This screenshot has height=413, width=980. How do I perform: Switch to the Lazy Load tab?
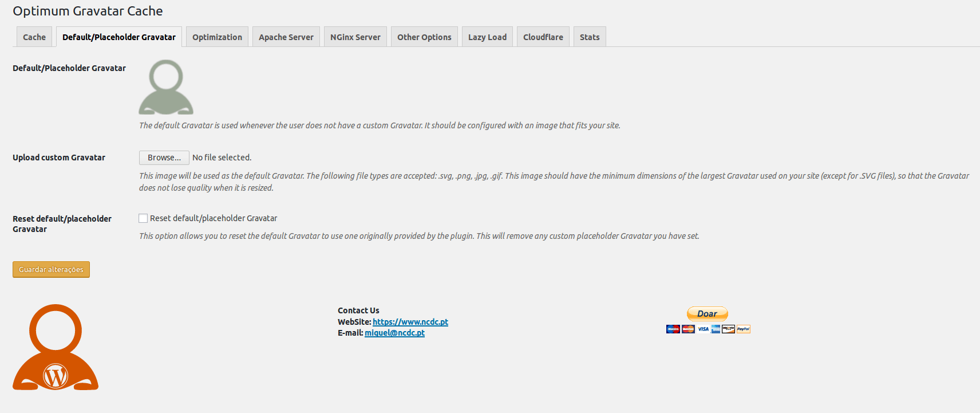pos(487,37)
